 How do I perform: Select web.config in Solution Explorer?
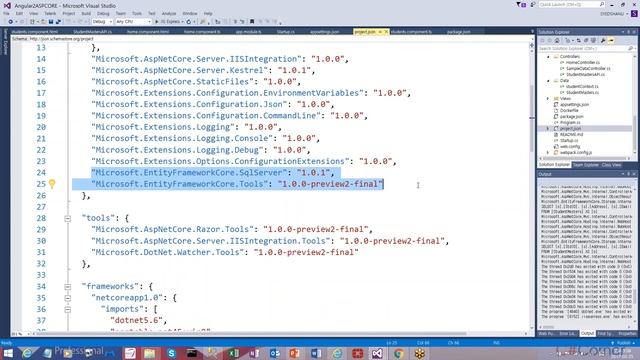tap(570, 146)
